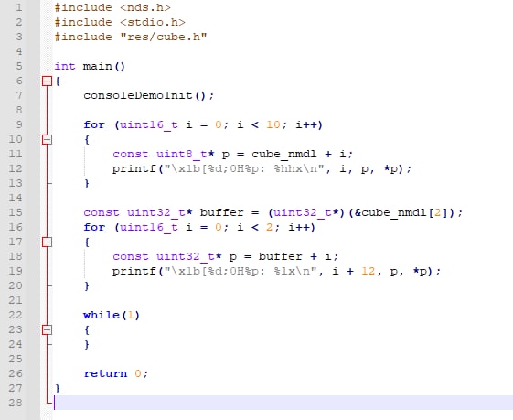Click "printf" on line 19

tap(134, 272)
